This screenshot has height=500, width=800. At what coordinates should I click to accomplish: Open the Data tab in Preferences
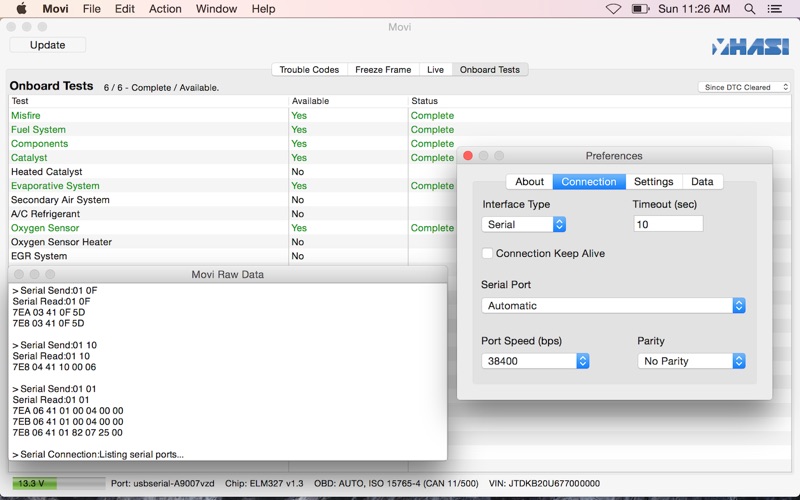coord(702,182)
